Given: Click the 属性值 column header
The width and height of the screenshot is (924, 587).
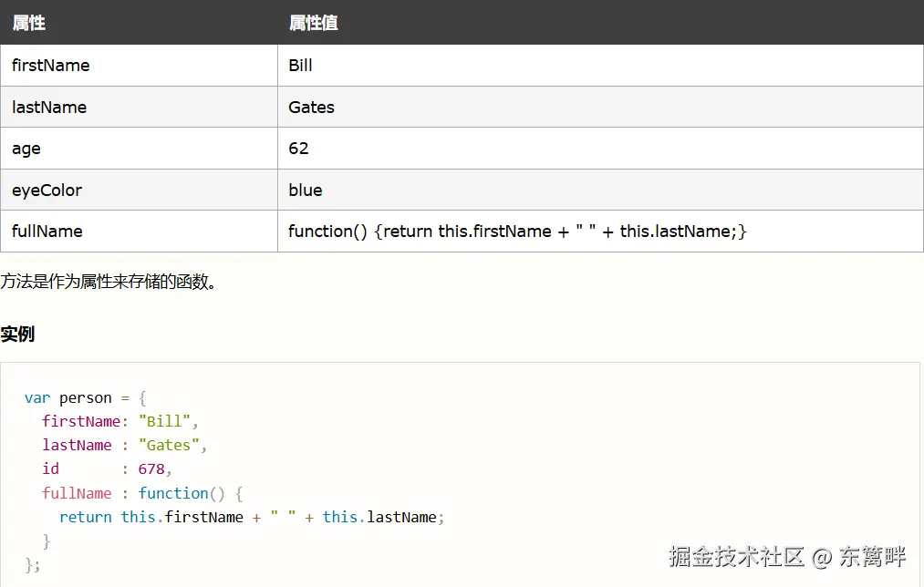Looking at the screenshot, I should (313, 23).
